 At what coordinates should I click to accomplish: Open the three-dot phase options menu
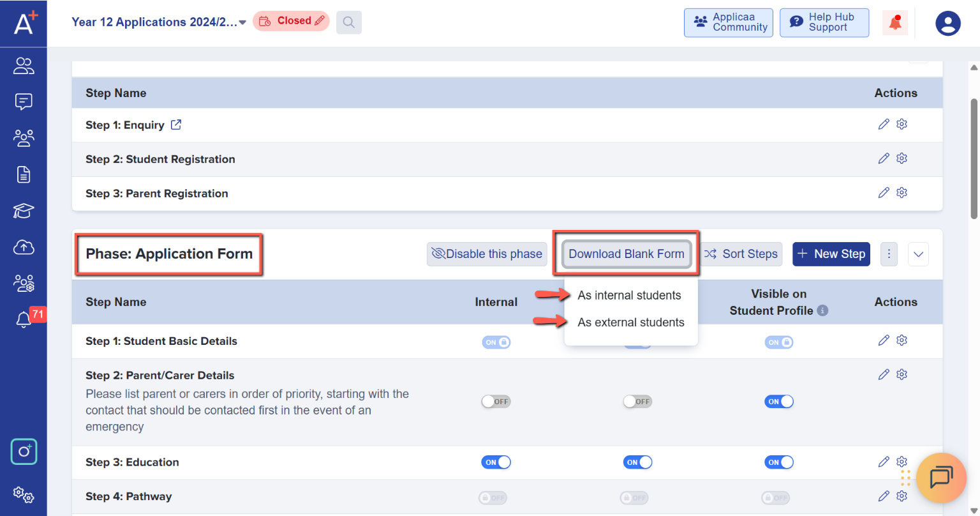[x=889, y=254]
